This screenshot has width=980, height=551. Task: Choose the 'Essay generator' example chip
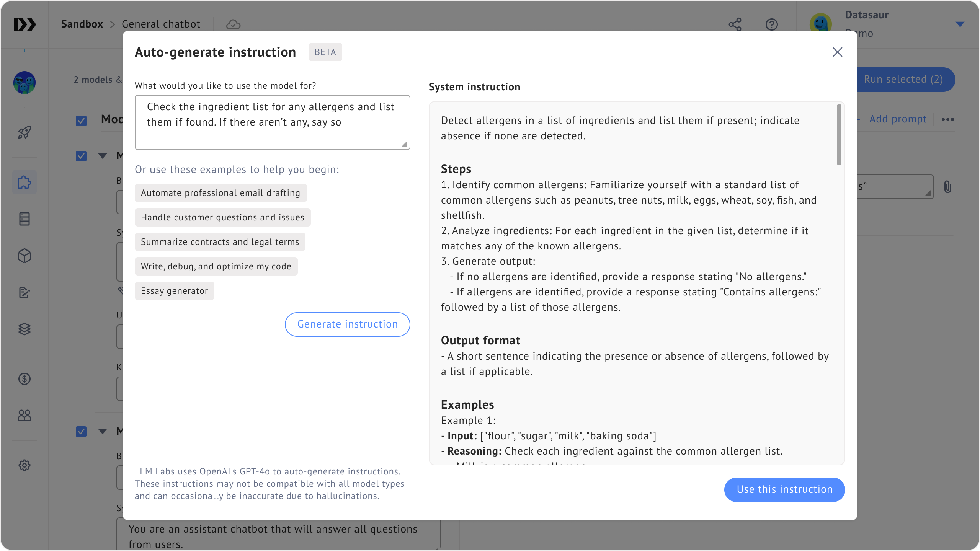(x=174, y=291)
